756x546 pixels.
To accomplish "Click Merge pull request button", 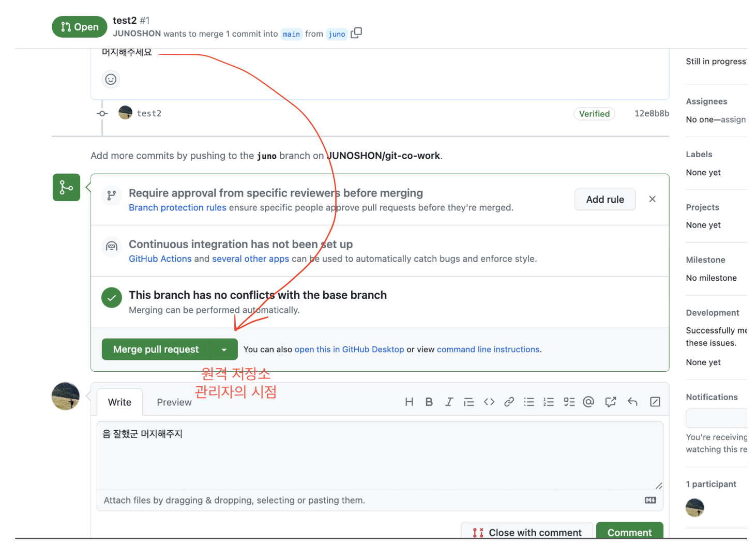I will coord(156,350).
